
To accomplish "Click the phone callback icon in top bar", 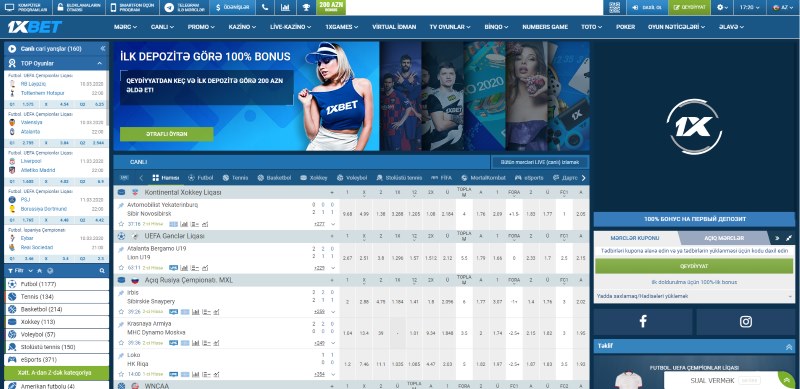I will (264, 7).
